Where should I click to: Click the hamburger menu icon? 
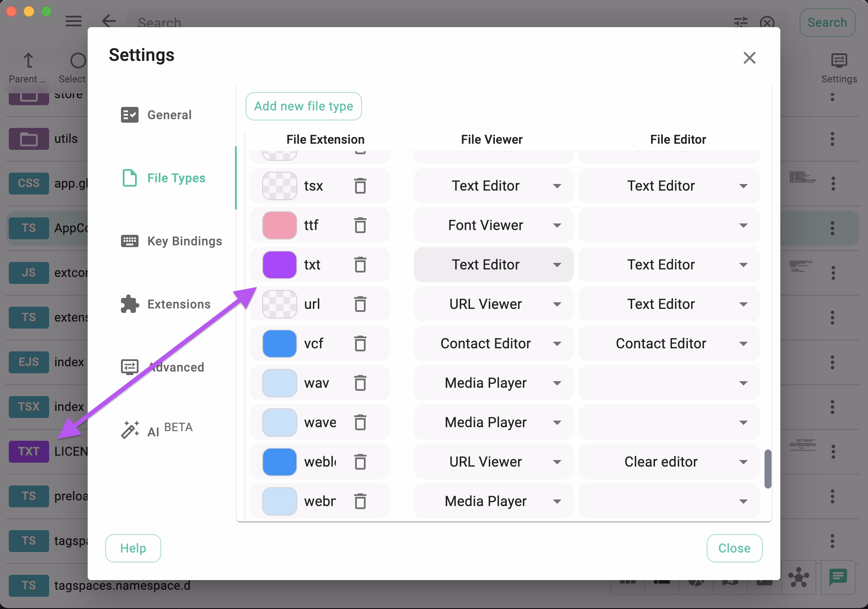[x=73, y=21]
